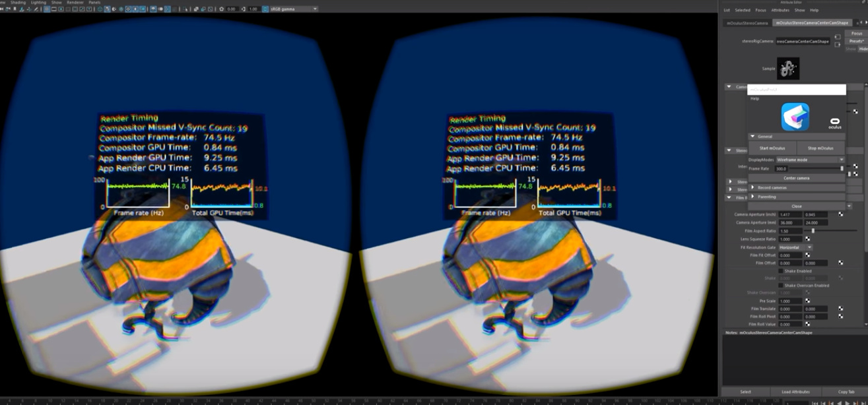
Task: Toggle the view transform icon before sRGB gamma
Action: tap(265, 9)
